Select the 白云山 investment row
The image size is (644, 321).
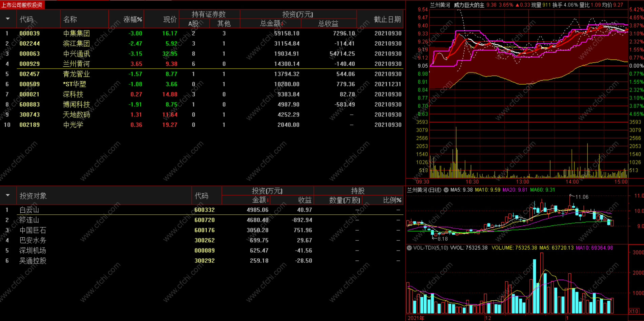(x=202, y=210)
